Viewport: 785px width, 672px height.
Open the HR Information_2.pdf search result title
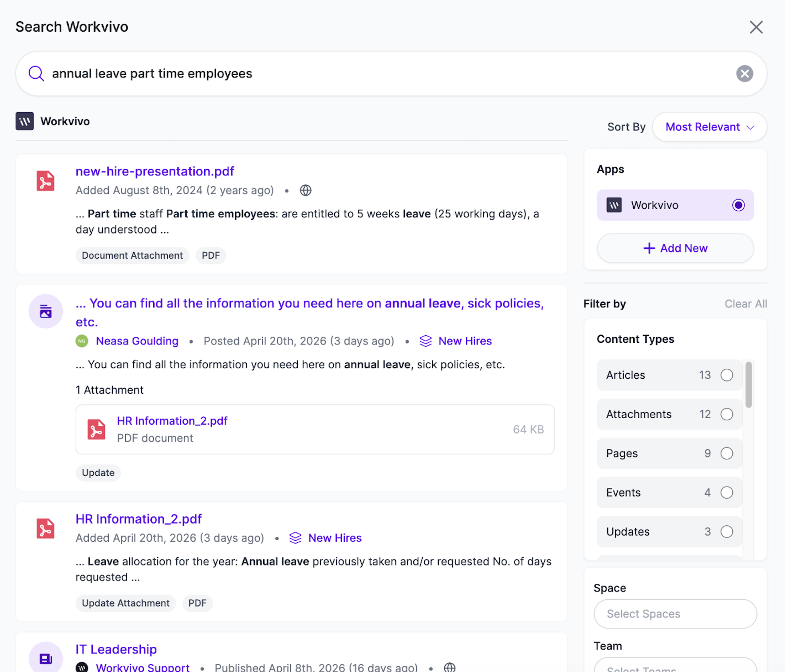[138, 519]
